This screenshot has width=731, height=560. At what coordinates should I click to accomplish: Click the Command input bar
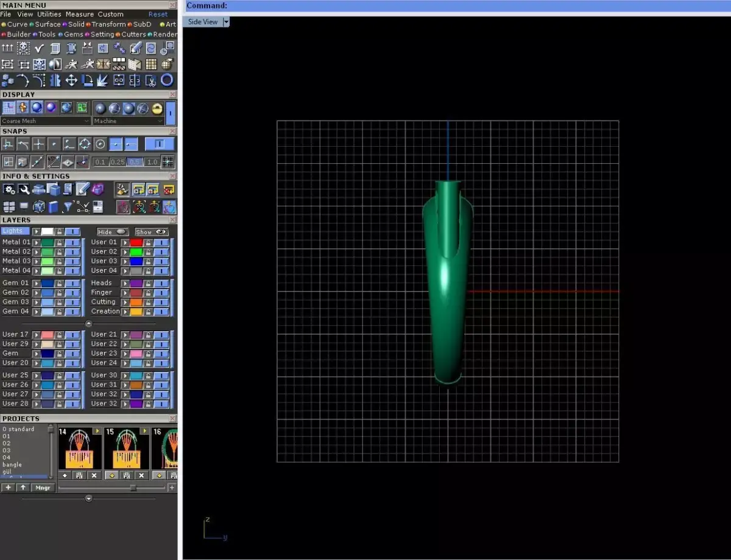[x=457, y=6]
